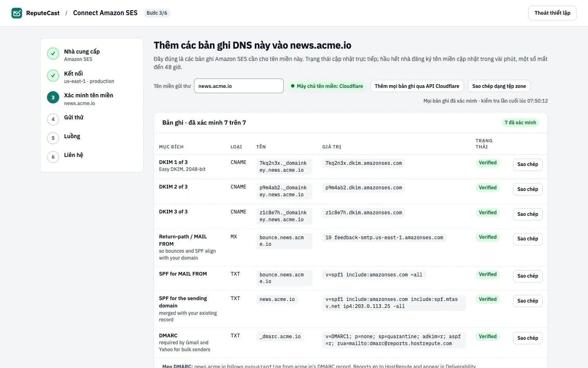Open the Nhà cung cấp setup step
The width and height of the screenshot is (588, 368).
tap(92, 55)
